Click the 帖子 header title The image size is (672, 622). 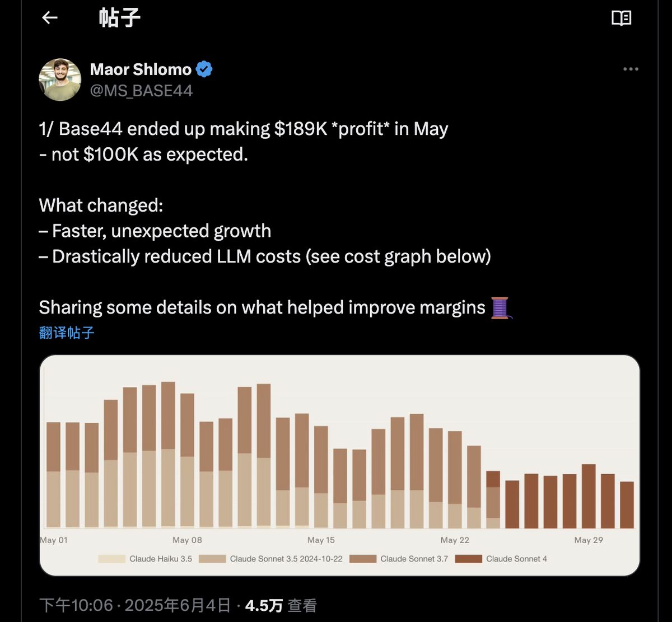(119, 18)
